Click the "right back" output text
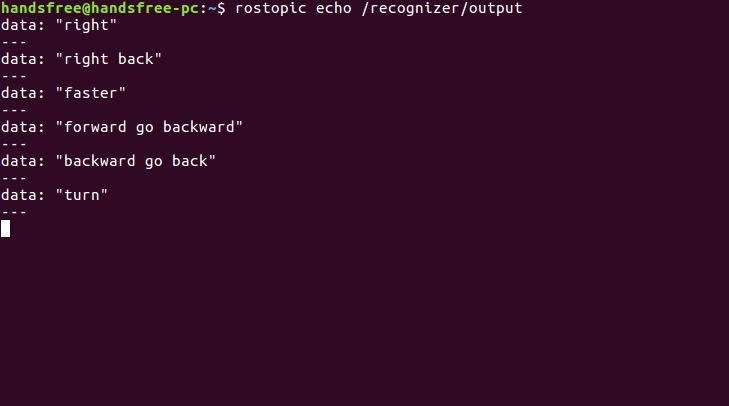 pos(109,59)
